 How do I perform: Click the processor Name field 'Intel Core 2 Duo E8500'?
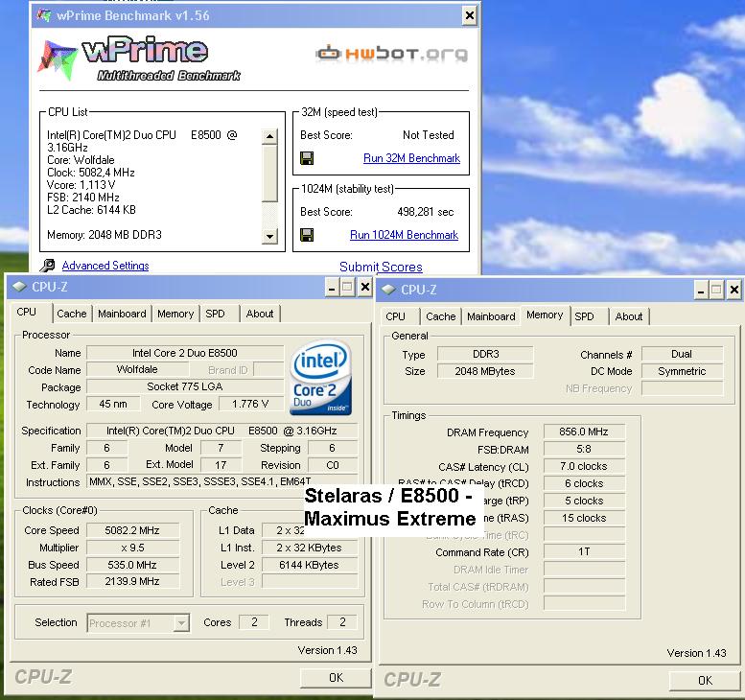pyautogui.click(x=185, y=353)
